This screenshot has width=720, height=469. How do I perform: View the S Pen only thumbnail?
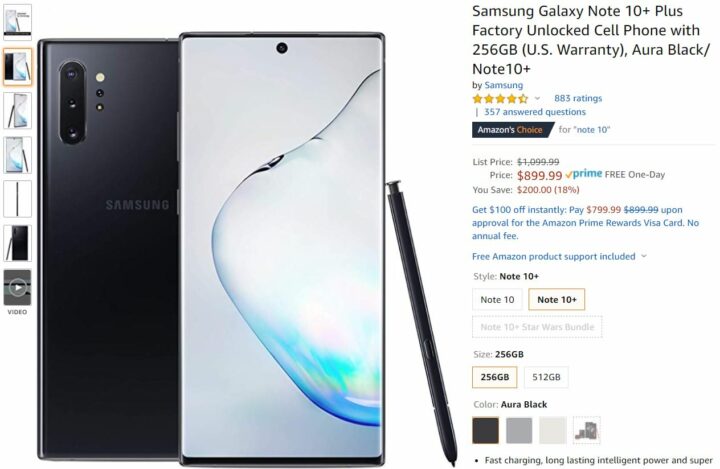point(17,199)
